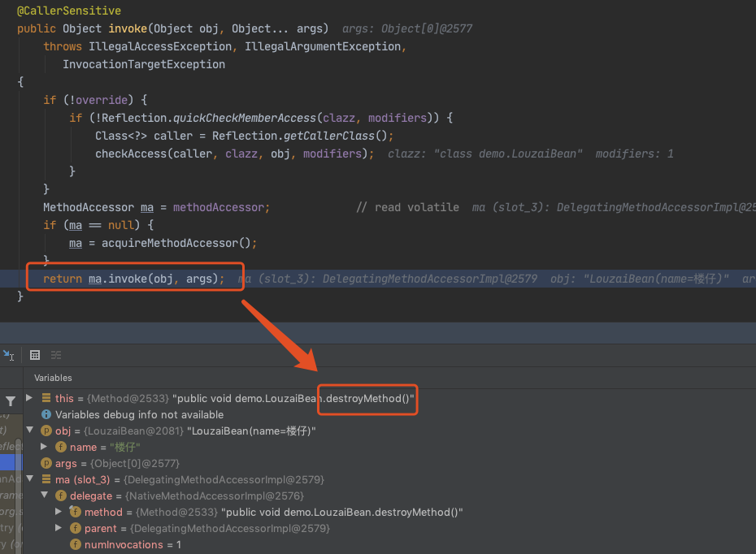This screenshot has height=554, width=756.
Task: Click the info icon beside debug info message
Action: [x=46, y=414]
